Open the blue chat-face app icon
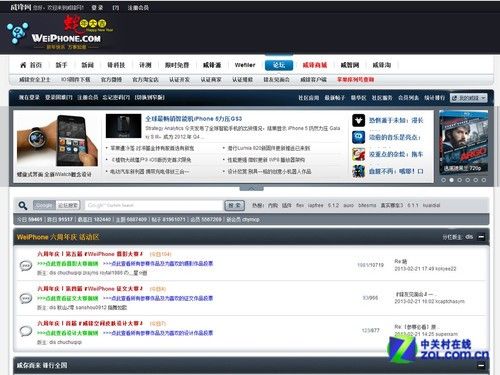500x375 pixels. click(359, 137)
